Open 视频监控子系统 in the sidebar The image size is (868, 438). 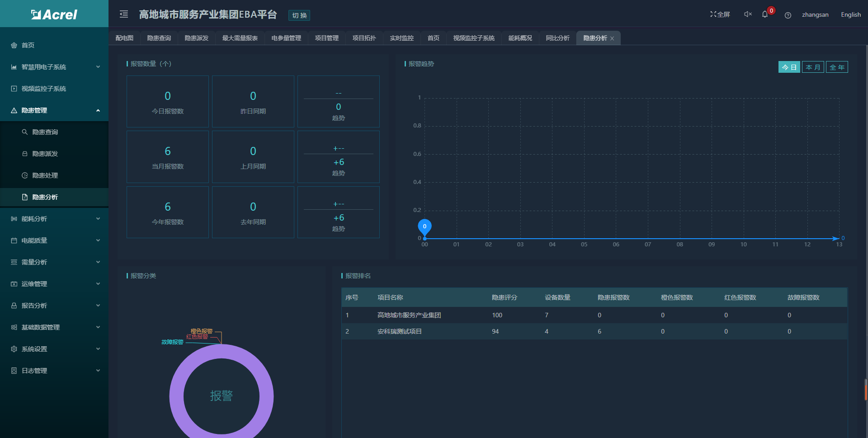click(x=43, y=89)
